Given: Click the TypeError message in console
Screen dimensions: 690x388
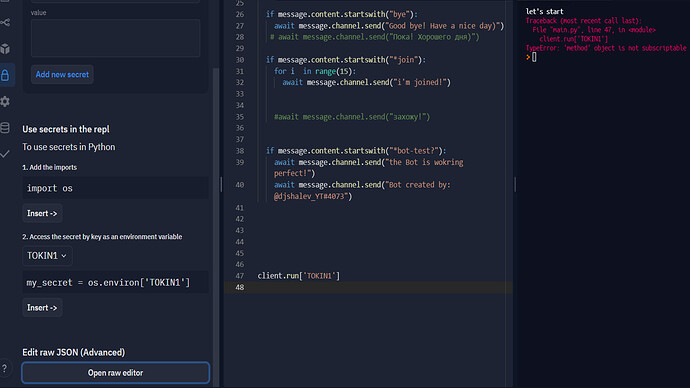Looking at the screenshot, I should click(x=606, y=48).
